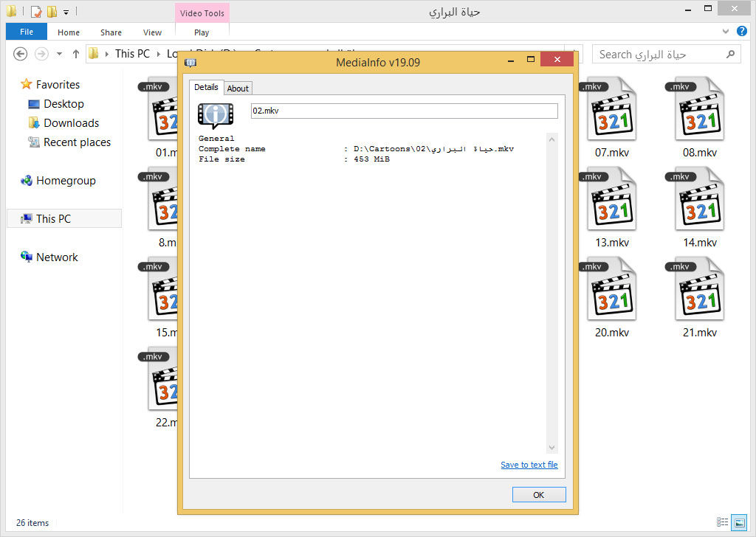Open Explorer help question mark icon
Image resolution: width=756 pixels, height=537 pixels.
(x=741, y=31)
